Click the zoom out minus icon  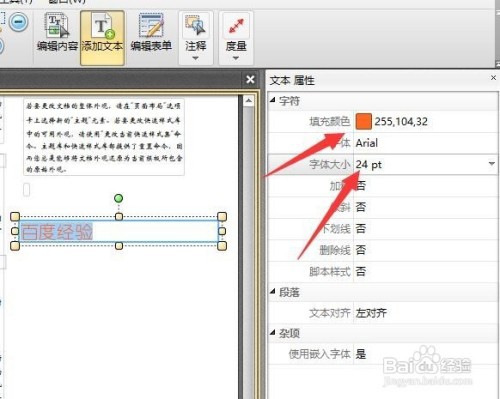(x=18, y=22)
